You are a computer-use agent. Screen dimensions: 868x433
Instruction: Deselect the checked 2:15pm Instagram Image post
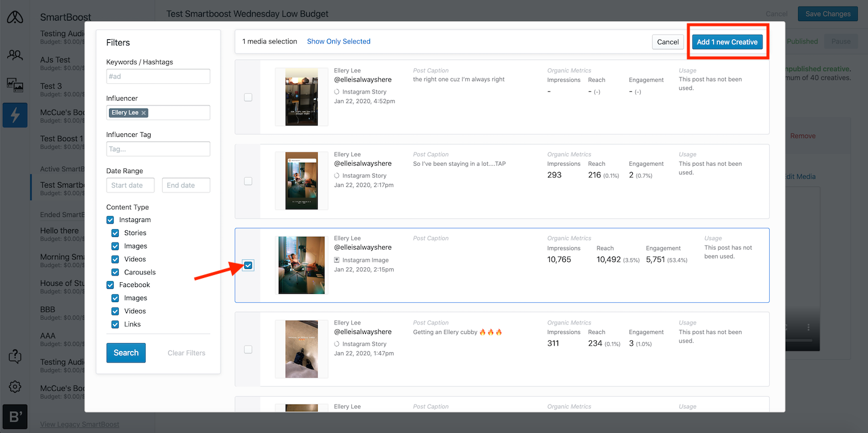click(248, 265)
